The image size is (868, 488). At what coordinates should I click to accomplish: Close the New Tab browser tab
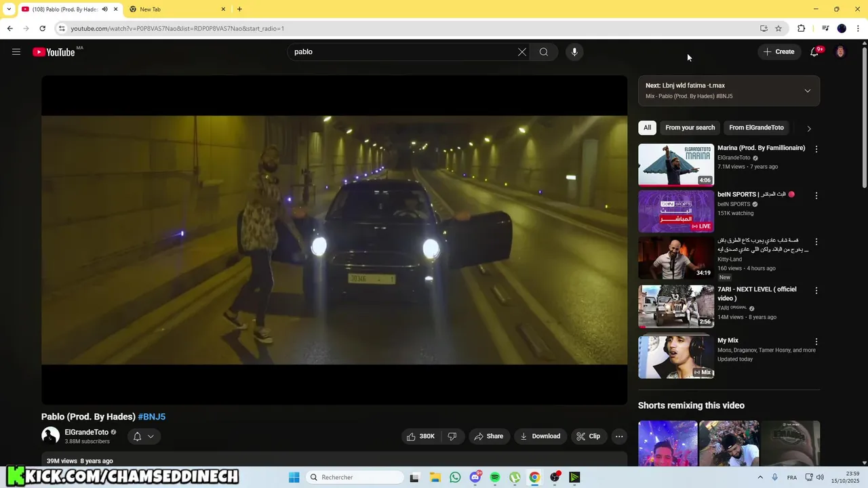223,9
